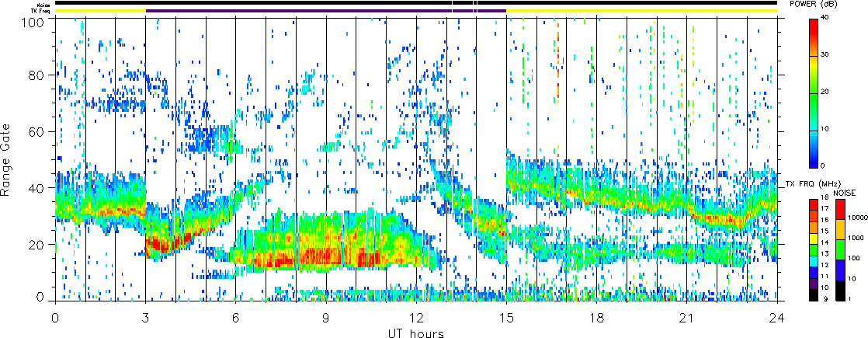Viewport: 868px width, 338px height.
Task: Click UT hours tick label 24
Action: (x=777, y=318)
